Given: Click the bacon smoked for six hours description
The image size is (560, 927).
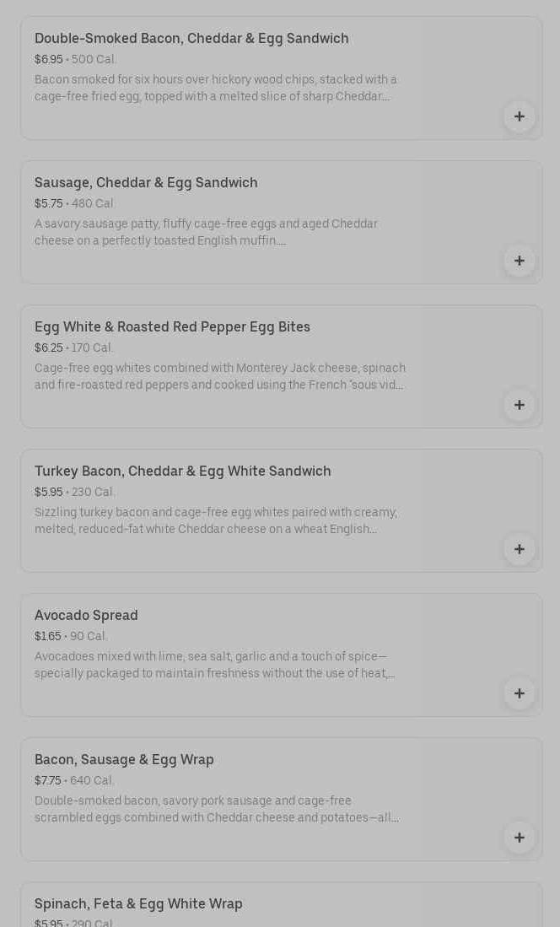Looking at the screenshot, I should pyautogui.click(x=215, y=88).
